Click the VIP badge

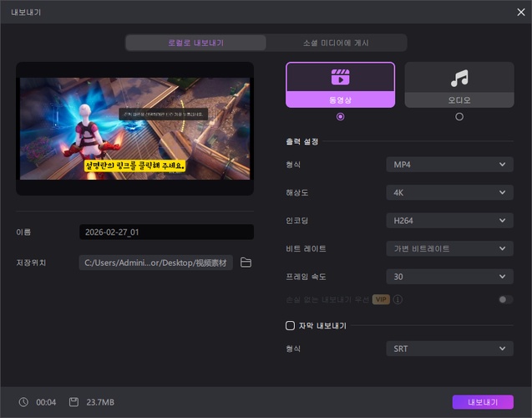coord(381,299)
